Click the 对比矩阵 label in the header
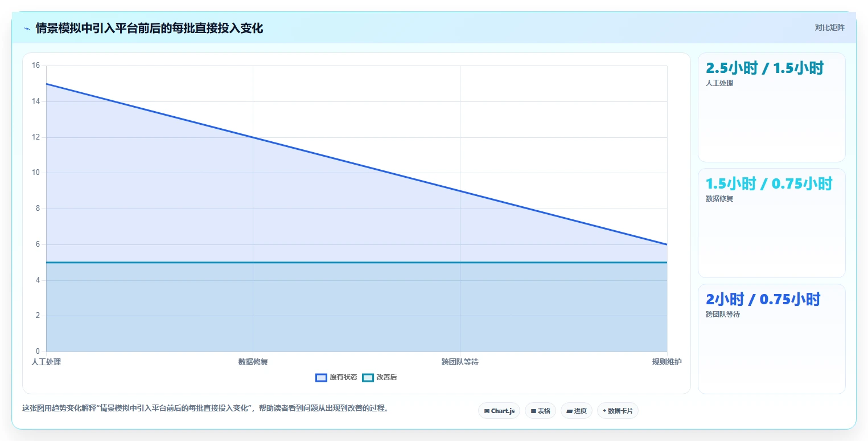This screenshot has width=868, height=441. 829,28
